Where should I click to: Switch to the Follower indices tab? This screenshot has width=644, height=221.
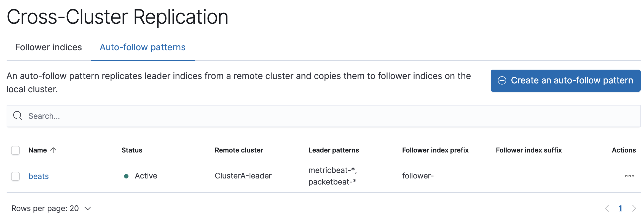pos(49,47)
